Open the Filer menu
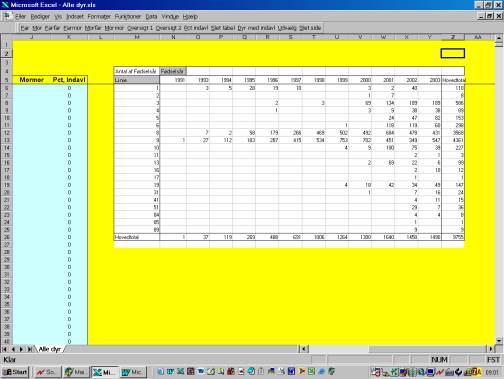 point(20,16)
